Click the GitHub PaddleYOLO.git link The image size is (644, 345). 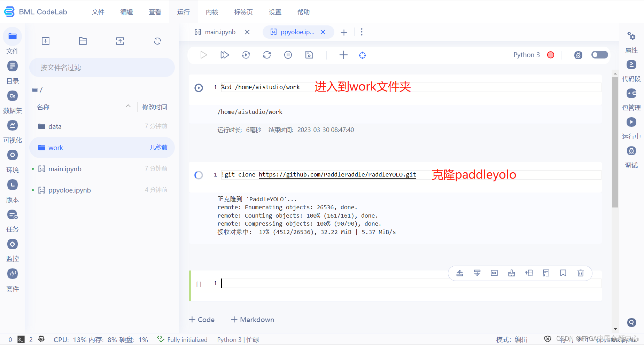tap(337, 174)
